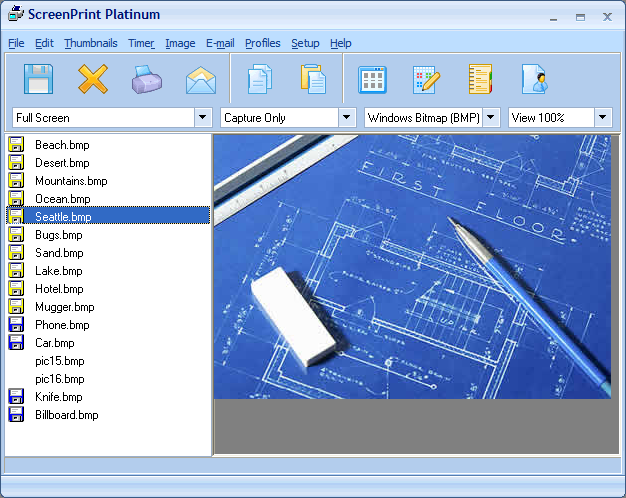This screenshot has height=498, width=626.
Task: Open the thumbnails grid view icon
Action: [x=372, y=80]
